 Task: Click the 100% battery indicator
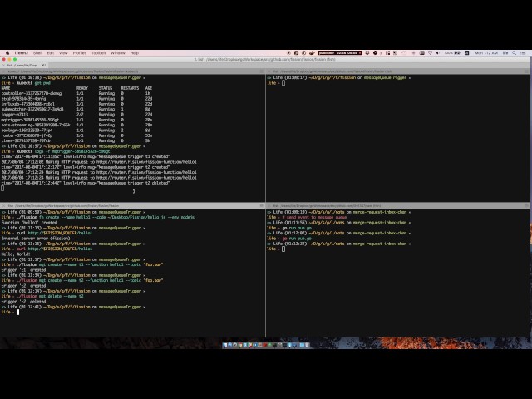[452, 53]
